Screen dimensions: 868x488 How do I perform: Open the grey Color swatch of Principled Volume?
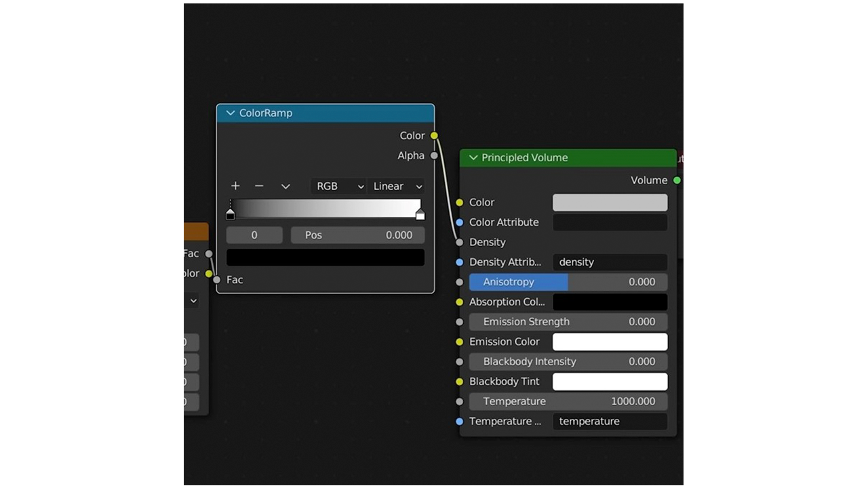pyautogui.click(x=610, y=203)
